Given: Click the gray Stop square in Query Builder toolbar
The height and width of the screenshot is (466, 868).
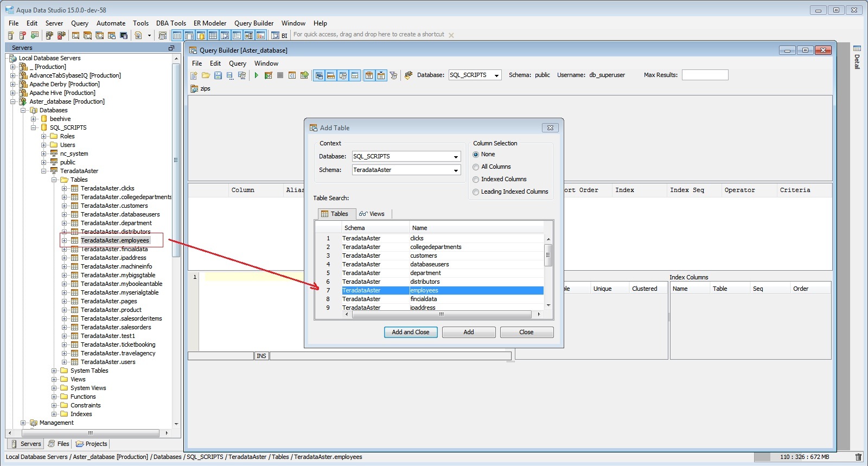Looking at the screenshot, I should point(280,75).
